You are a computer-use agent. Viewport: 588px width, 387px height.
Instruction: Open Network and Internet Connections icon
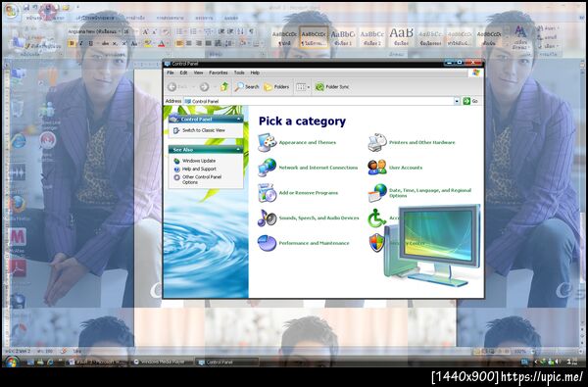pos(267,168)
